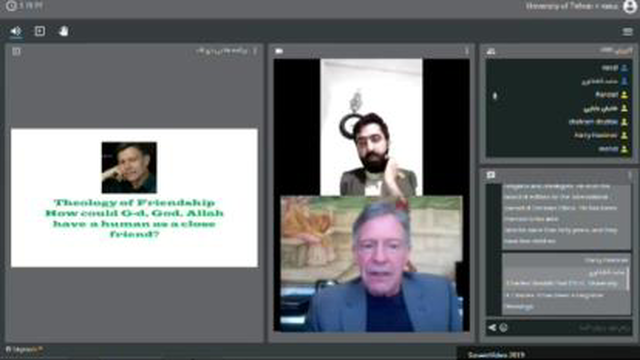Viewport: 640px width, 360px height.
Task: Click the user profile avatar at top right
Action: click(630, 6)
